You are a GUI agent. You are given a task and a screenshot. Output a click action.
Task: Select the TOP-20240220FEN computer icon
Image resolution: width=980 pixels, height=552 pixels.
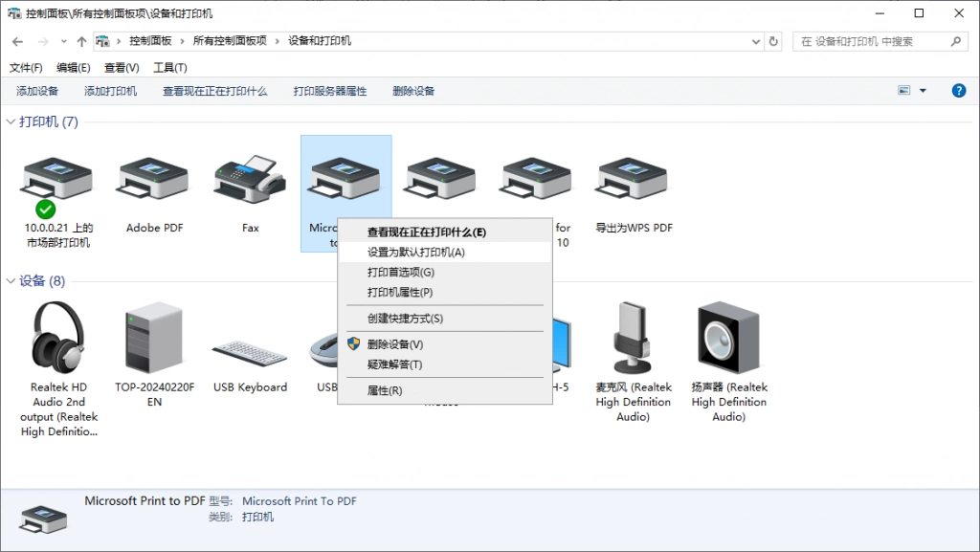click(x=154, y=338)
